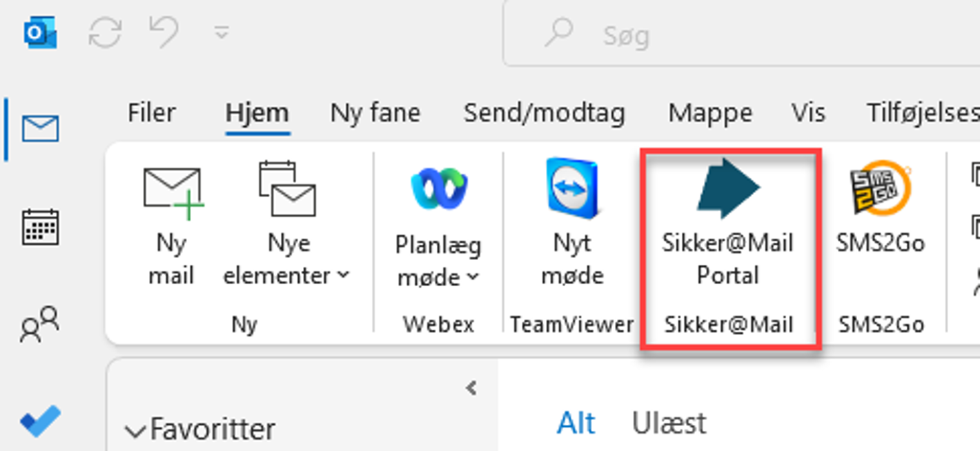Switch to Calendar view in sidebar
Image resolution: width=980 pixels, height=451 pixels.
(40, 228)
